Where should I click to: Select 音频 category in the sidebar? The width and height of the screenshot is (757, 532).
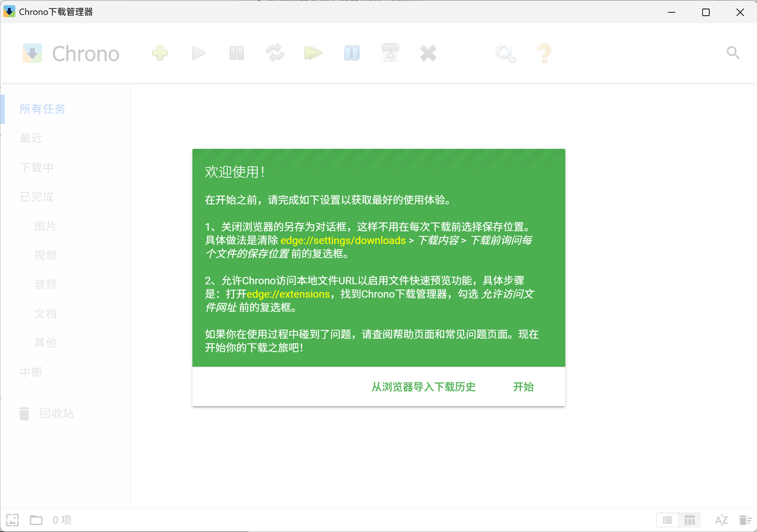click(x=45, y=284)
